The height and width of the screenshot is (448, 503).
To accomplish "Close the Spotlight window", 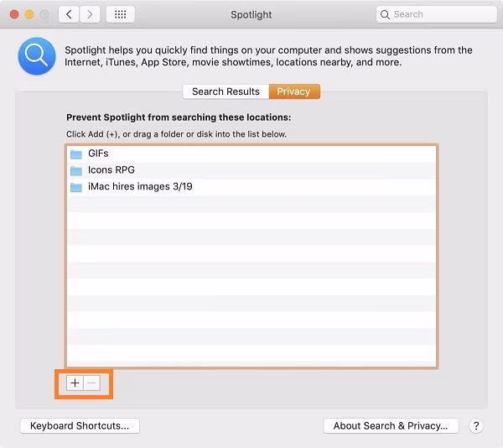I will click(14, 14).
